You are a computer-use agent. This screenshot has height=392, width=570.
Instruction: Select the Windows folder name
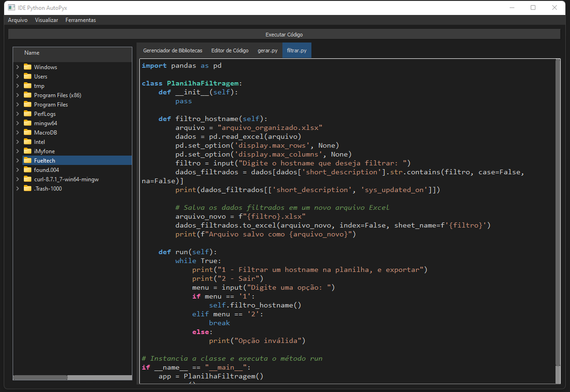coord(45,67)
